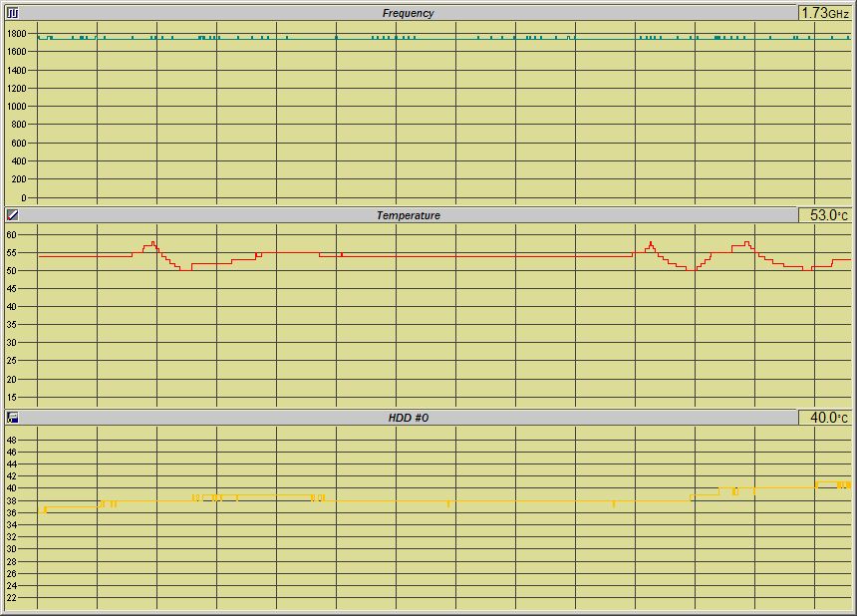Viewport: 857px width, 616px height.
Task: Select the Temperature panel title
Action: pyautogui.click(x=408, y=215)
